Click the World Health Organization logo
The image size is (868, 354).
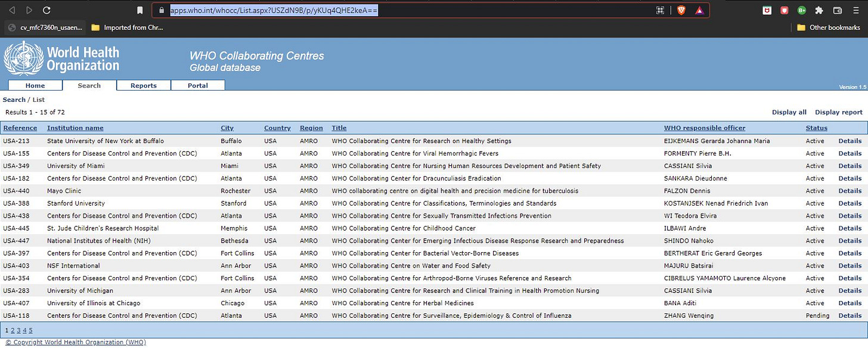(x=61, y=58)
